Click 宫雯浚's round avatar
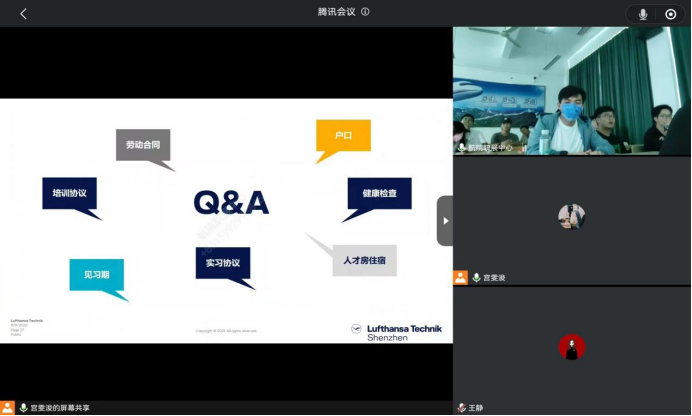The image size is (692, 416). point(572,217)
